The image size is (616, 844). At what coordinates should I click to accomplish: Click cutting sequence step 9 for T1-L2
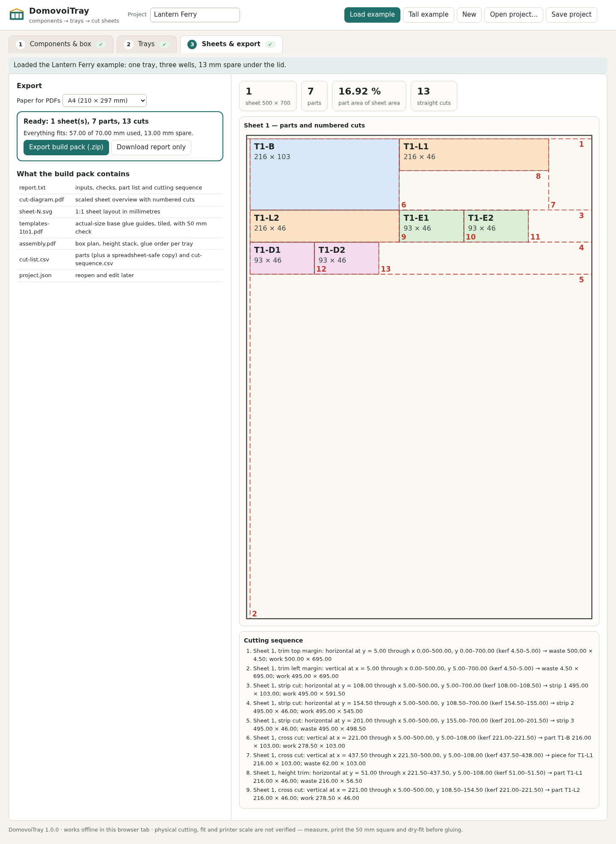423,794
